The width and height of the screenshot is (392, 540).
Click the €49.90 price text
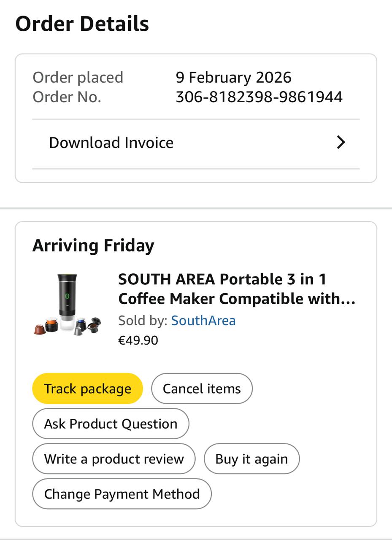[138, 340]
